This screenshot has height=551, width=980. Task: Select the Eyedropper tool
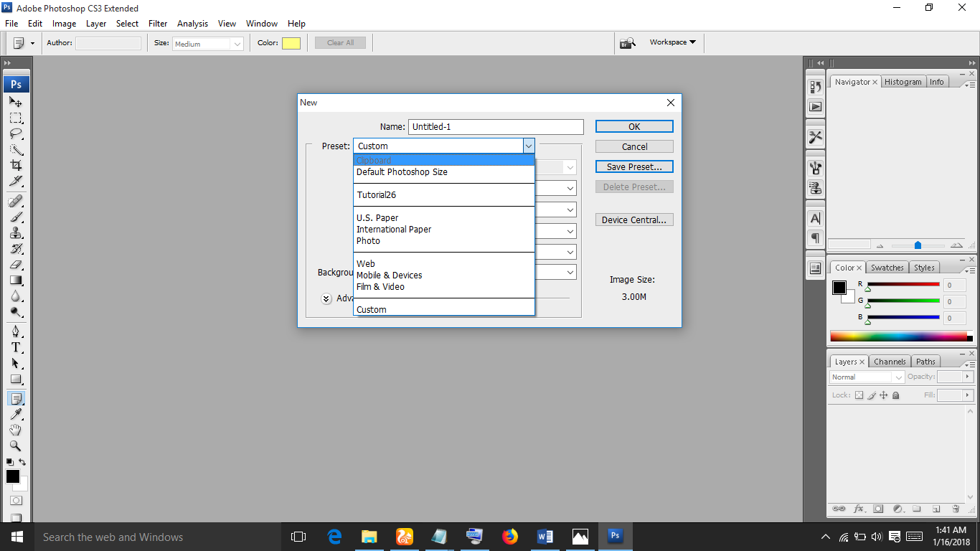16,415
